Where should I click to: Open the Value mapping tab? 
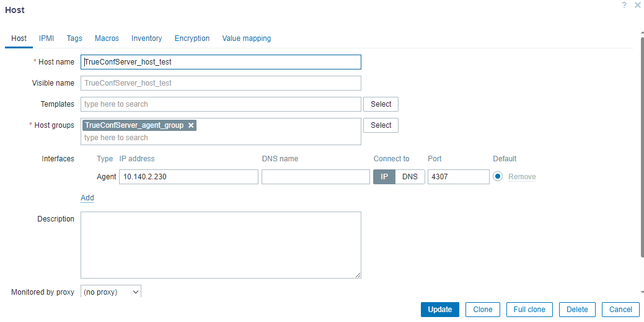[x=247, y=38]
